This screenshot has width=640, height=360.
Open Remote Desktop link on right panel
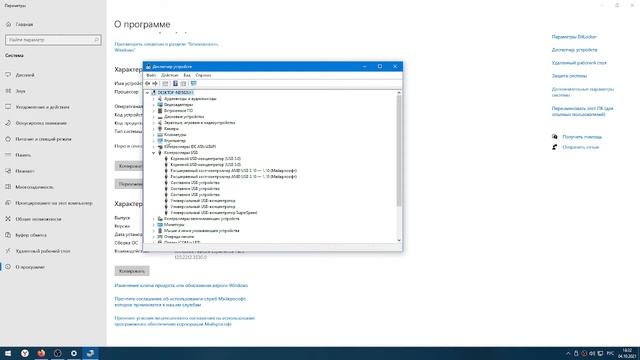coord(579,63)
